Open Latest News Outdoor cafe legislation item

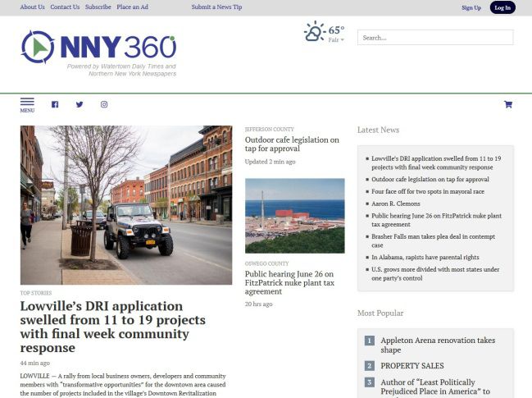click(430, 179)
